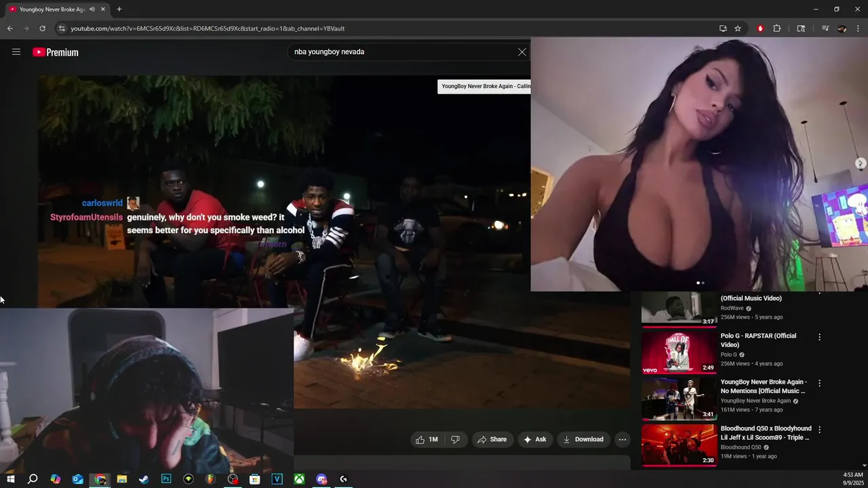This screenshot has width=868, height=488.
Task: Open 'Polo G - RAPSTAR (Official Video)' title
Action: 758,340
